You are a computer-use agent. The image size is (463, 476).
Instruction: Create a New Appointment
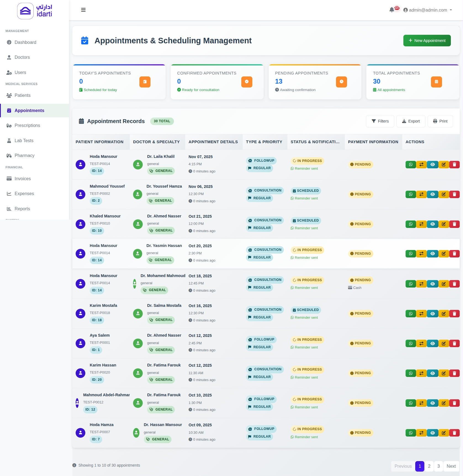[x=427, y=41]
